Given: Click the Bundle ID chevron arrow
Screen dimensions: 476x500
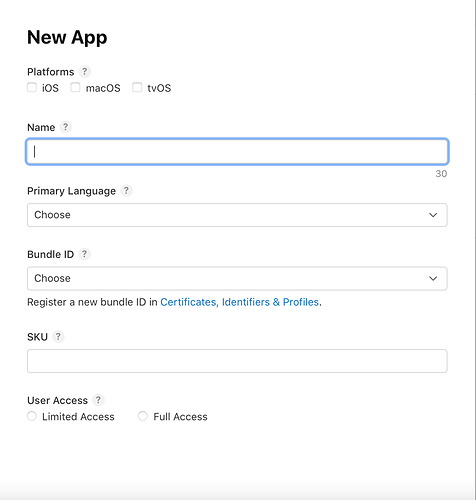Looking at the screenshot, I should pyautogui.click(x=433, y=278).
